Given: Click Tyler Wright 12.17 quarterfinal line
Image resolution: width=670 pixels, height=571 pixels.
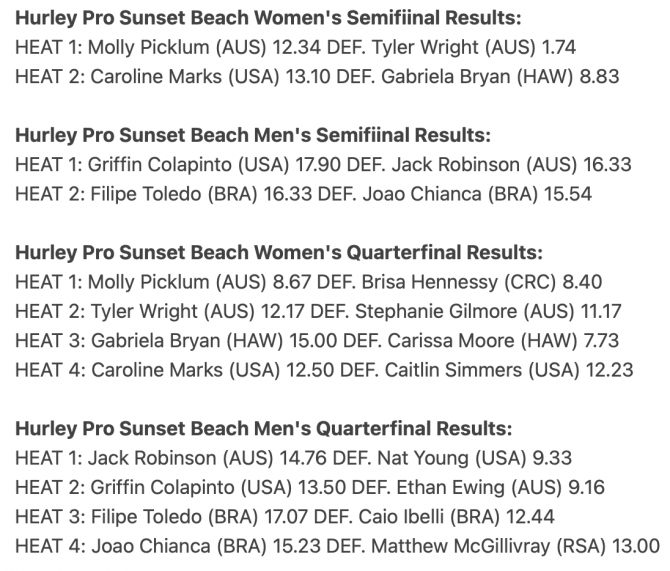Looking at the screenshot, I should [318, 311].
